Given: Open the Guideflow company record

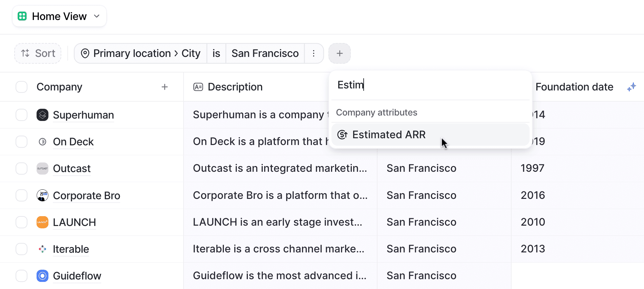Looking at the screenshot, I should tap(77, 276).
